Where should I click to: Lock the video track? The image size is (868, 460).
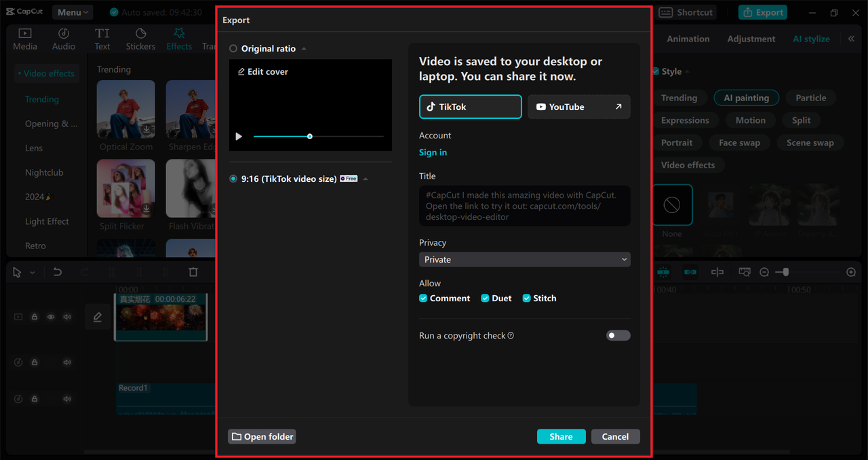tap(35, 317)
